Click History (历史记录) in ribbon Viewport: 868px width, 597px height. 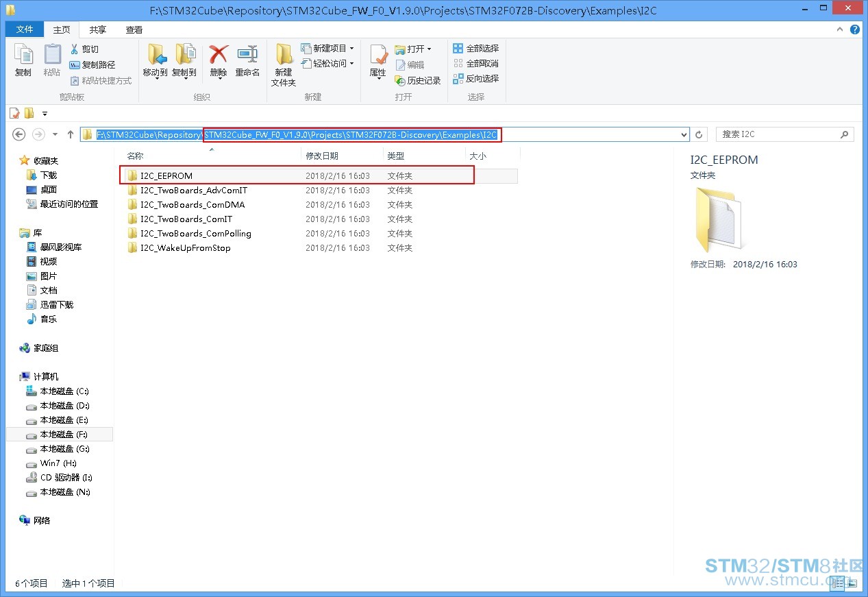tap(418, 80)
